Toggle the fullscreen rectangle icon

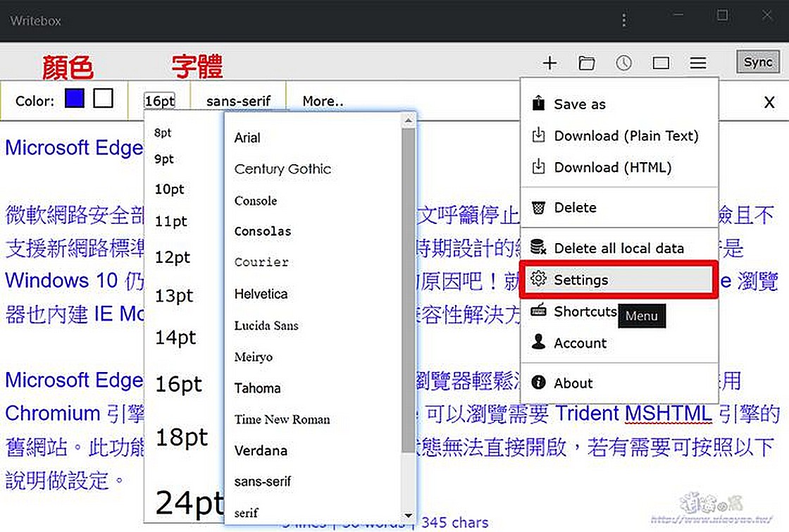coord(661,63)
